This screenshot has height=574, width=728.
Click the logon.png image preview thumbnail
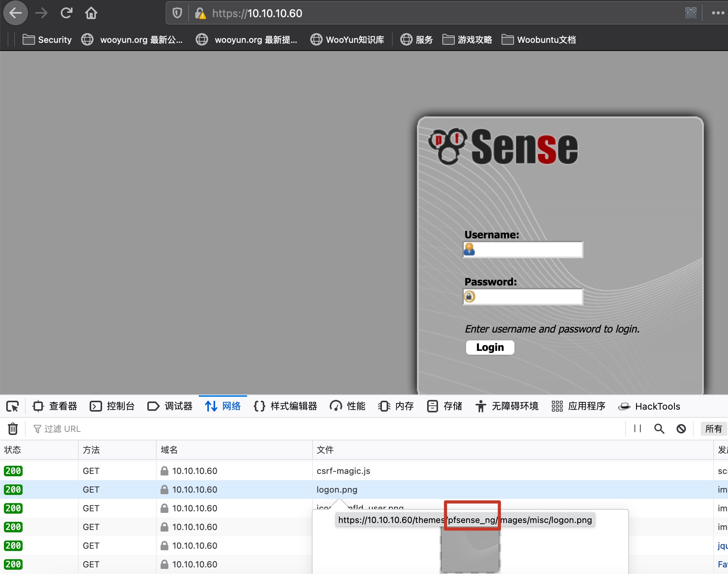click(x=470, y=549)
